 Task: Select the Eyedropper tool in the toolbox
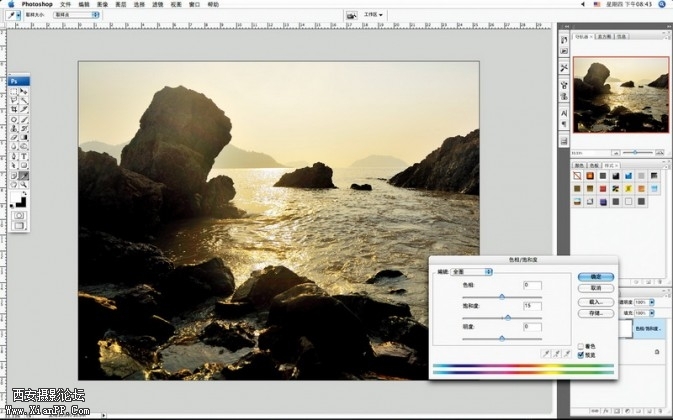(x=24, y=174)
